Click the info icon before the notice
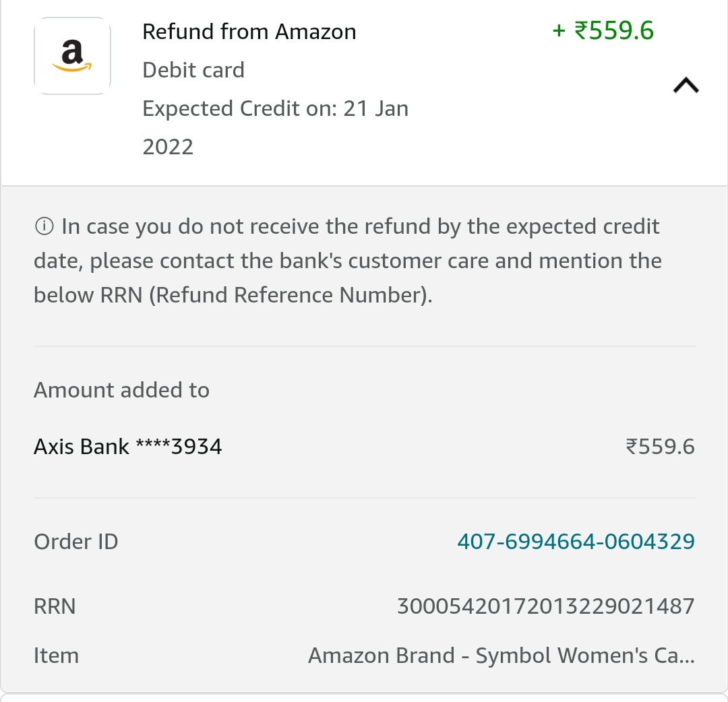 (x=44, y=226)
